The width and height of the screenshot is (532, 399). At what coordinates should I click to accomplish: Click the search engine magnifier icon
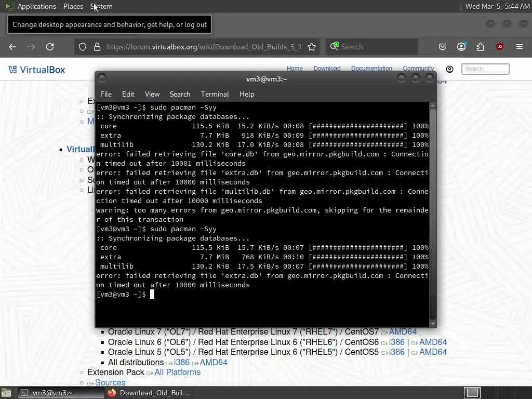point(335,46)
